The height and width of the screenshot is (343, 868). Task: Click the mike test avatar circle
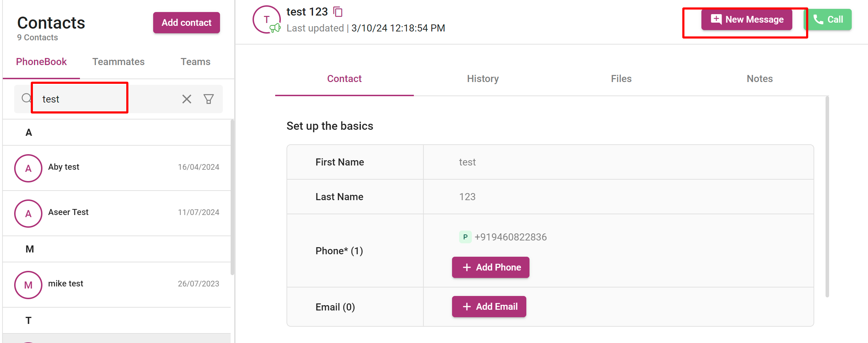[28, 285]
